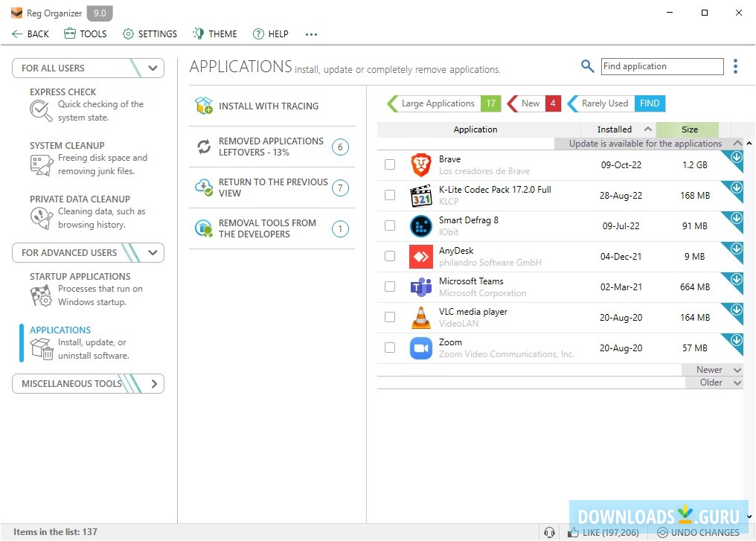
Task: Open Return To The Previous View
Action: tap(272, 188)
